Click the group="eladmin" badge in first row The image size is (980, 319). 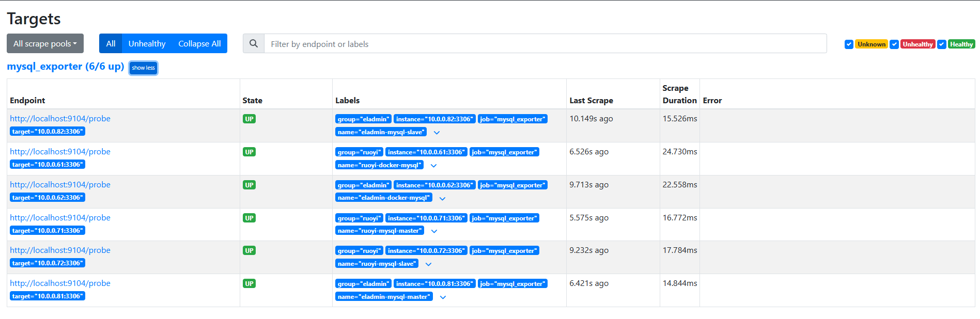click(363, 119)
